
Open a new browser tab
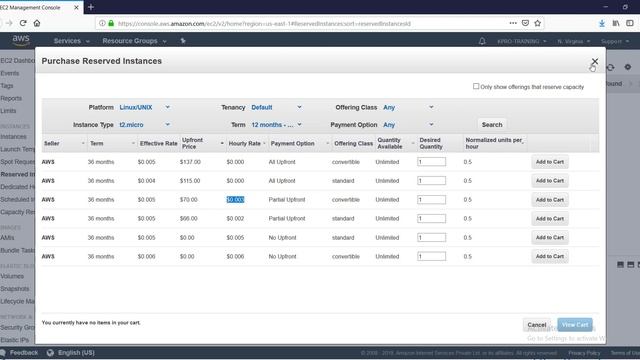(91, 7)
